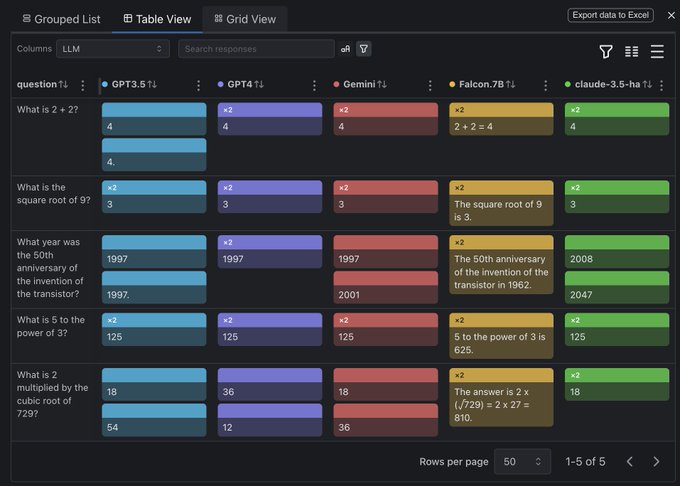Switch to the Grouped List tab

(x=61, y=19)
